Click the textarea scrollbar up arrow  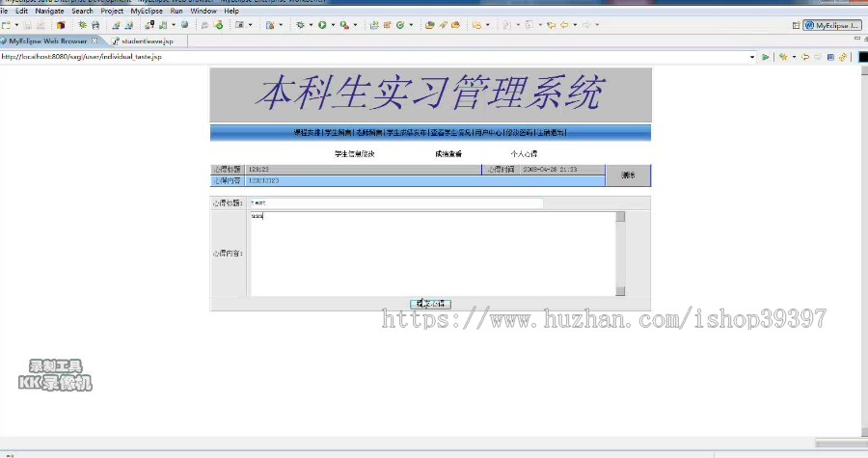620,216
